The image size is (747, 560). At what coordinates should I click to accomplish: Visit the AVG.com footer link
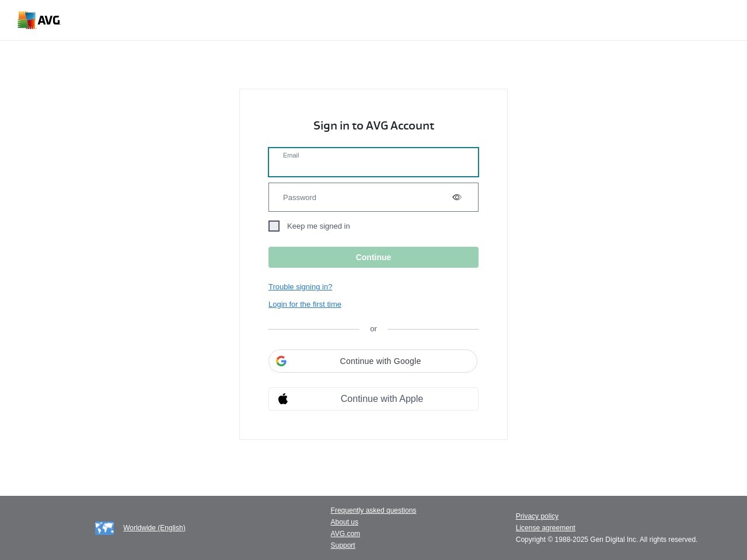pyautogui.click(x=345, y=534)
